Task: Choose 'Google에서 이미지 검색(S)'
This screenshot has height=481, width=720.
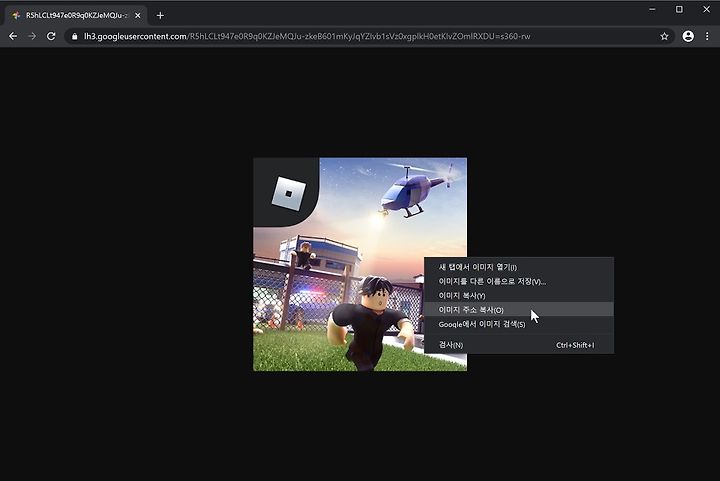Action: [519, 324]
